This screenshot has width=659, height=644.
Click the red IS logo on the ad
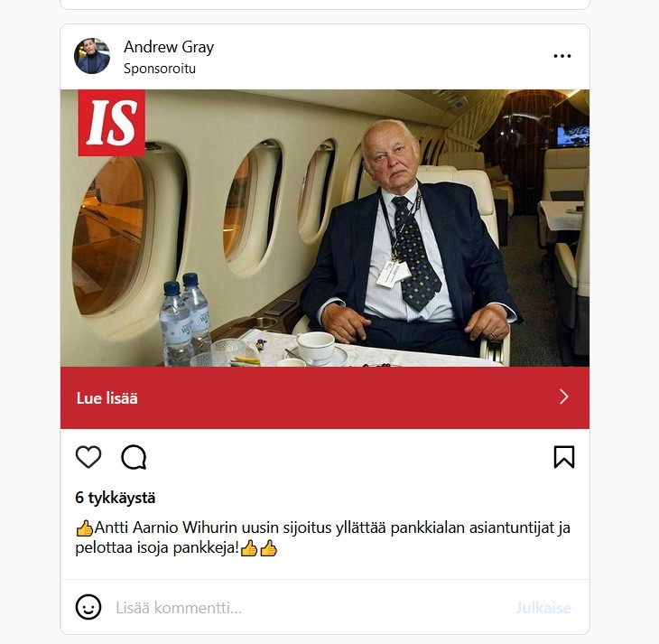tap(111, 123)
